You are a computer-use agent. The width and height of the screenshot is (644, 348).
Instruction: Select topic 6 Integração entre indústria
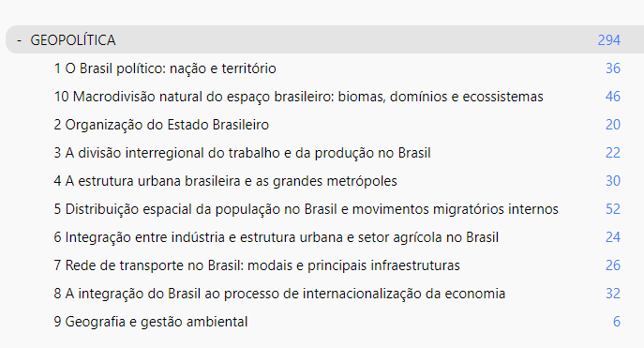(276, 237)
